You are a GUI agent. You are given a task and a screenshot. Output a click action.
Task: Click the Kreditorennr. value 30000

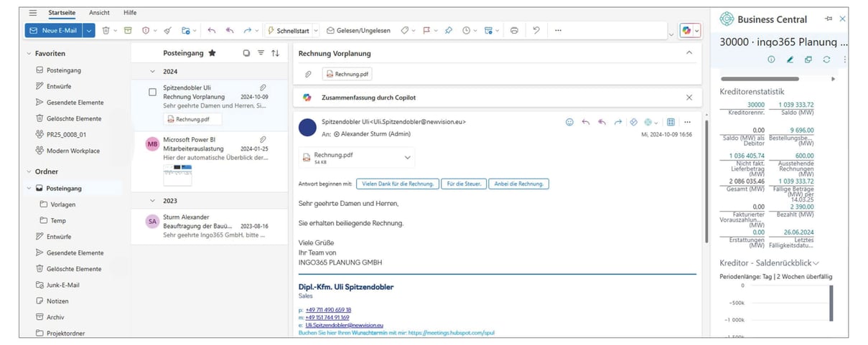[756, 105]
